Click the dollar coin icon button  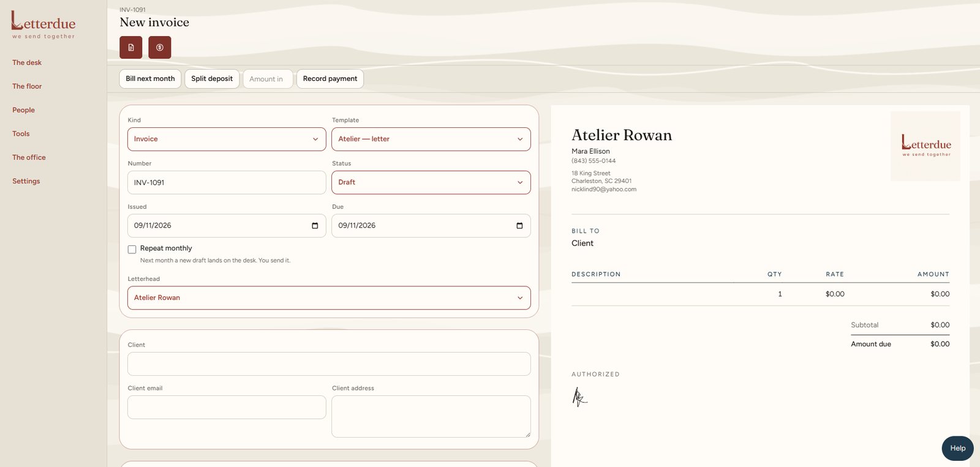(x=159, y=47)
